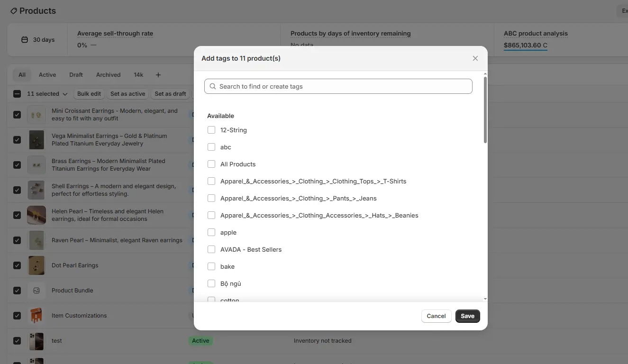Switch to the Draft tab
The height and width of the screenshot is (364, 628).
pyautogui.click(x=76, y=74)
